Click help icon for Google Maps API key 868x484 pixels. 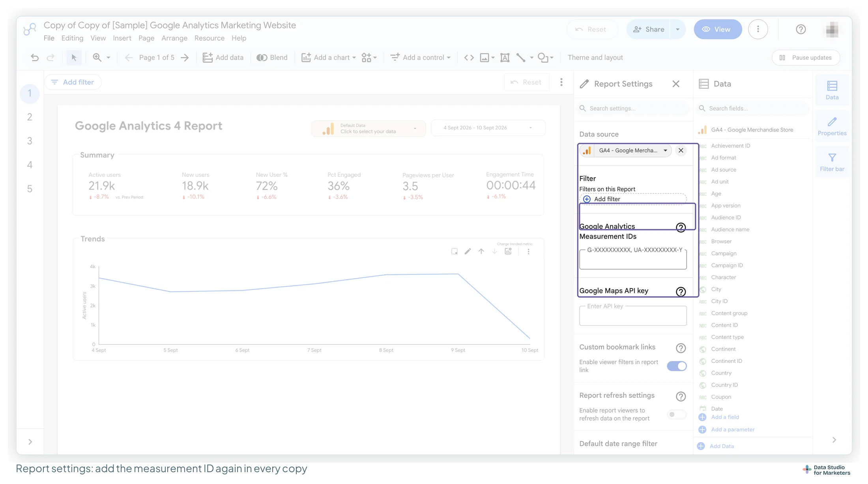click(681, 291)
